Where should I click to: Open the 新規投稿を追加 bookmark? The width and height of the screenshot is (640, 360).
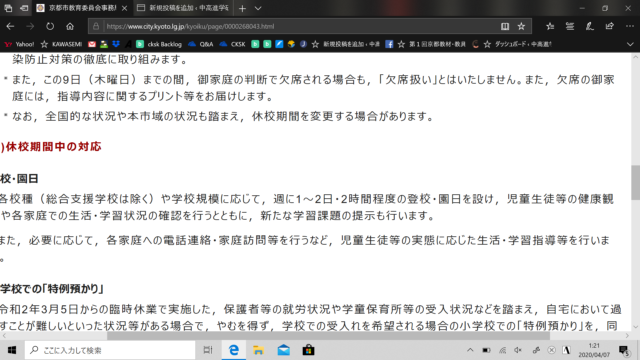pos(346,44)
